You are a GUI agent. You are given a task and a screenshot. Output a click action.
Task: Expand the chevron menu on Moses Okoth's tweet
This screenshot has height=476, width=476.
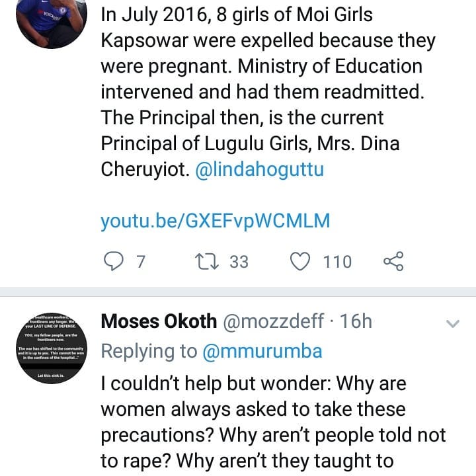pyautogui.click(x=453, y=324)
